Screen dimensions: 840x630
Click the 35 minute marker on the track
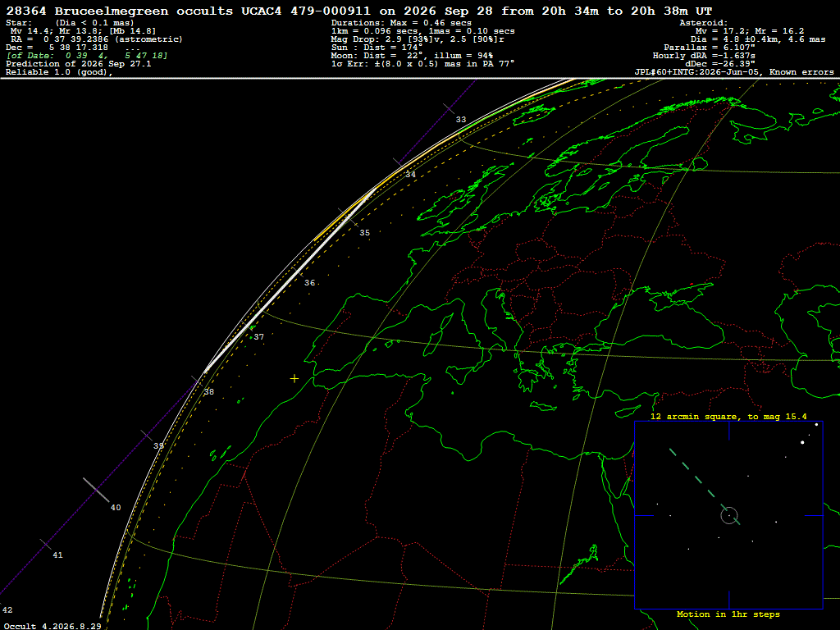364,232
